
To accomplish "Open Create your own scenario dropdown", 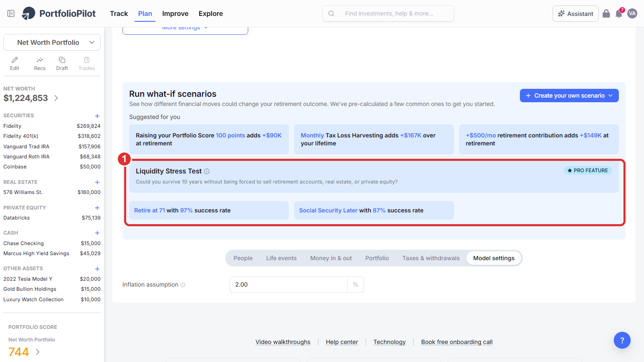I will coord(569,96).
